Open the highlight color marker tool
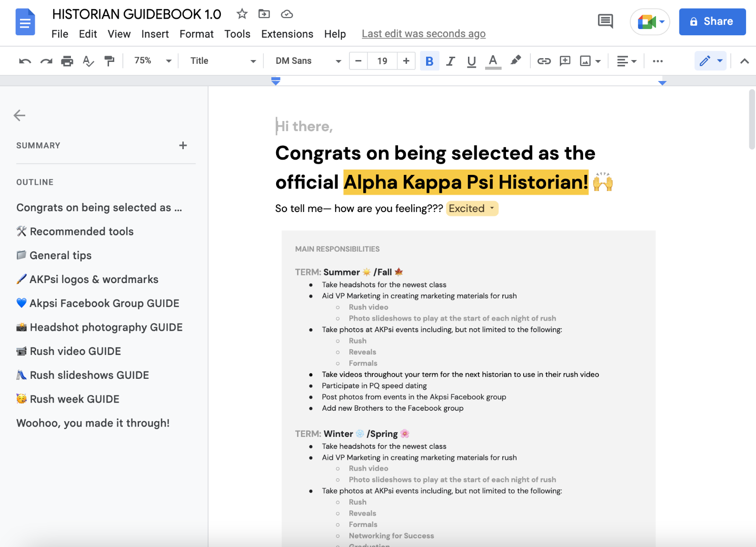756x547 pixels. tap(516, 61)
